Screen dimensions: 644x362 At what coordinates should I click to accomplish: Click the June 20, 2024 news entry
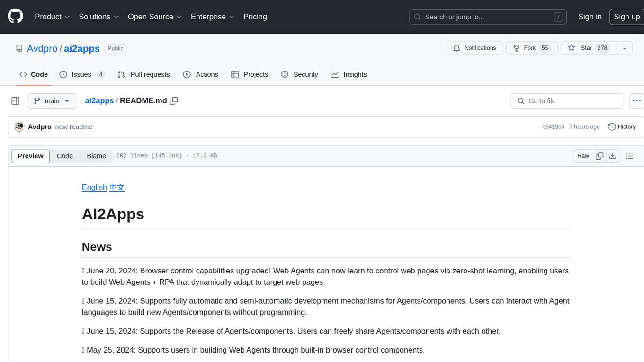click(325, 276)
